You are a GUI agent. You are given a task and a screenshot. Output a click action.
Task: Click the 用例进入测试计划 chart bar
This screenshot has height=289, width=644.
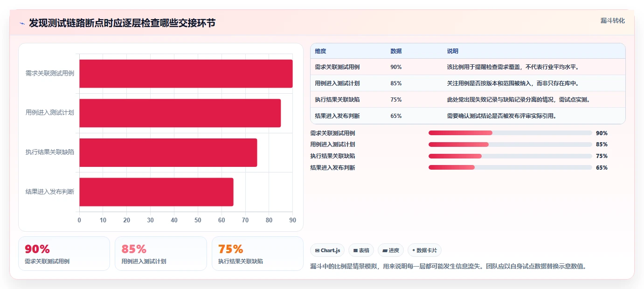(x=180, y=113)
